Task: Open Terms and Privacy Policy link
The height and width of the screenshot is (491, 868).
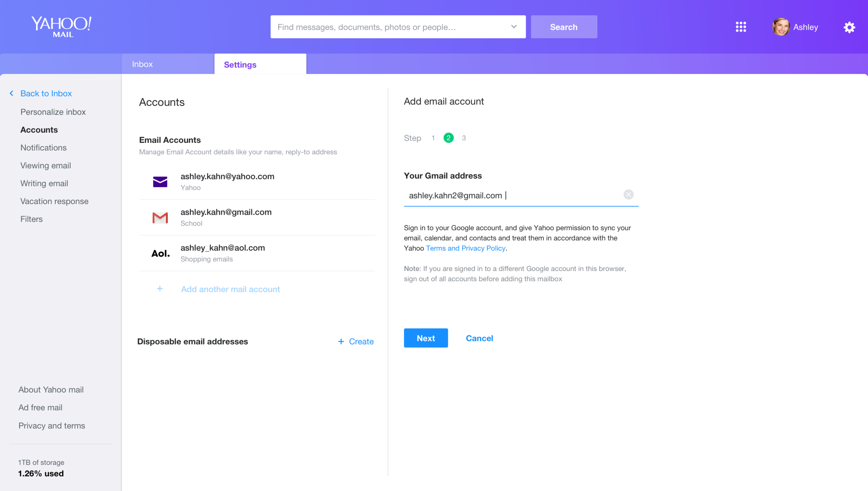Action: (x=465, y=248)
